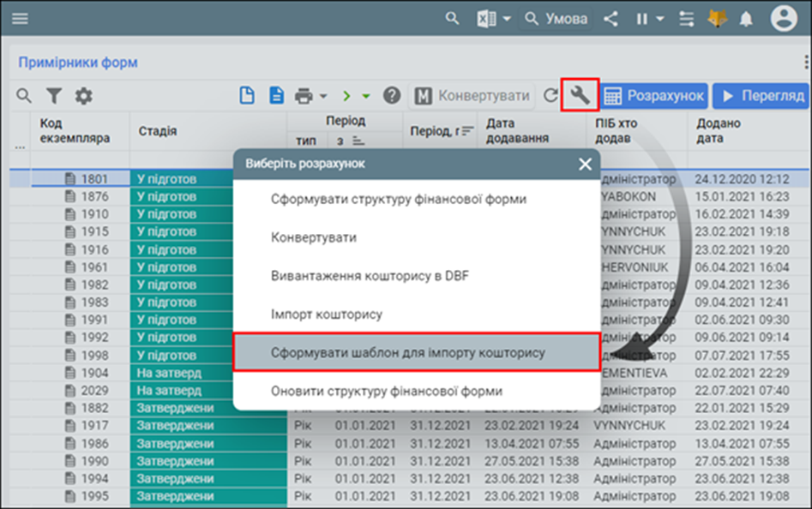Click the share icon in top bar
This screenshot has width=812, height=509.
point(611,18)
